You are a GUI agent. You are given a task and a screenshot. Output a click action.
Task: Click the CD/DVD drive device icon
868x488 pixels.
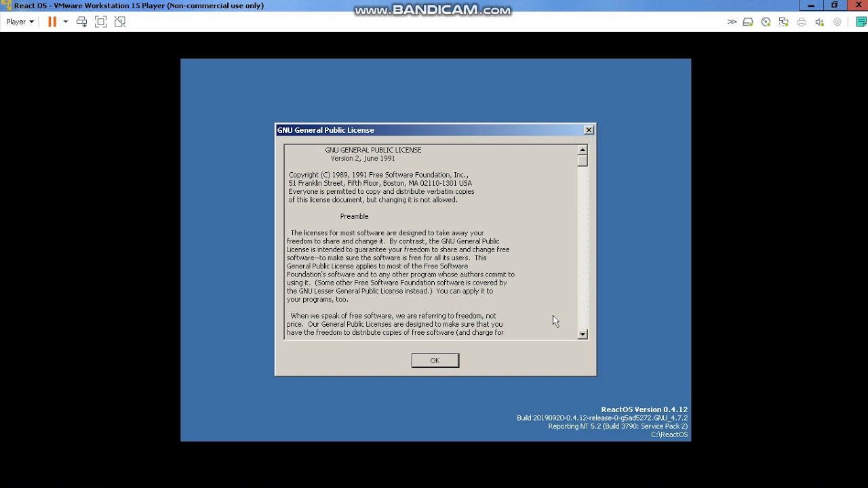point(766,22)
